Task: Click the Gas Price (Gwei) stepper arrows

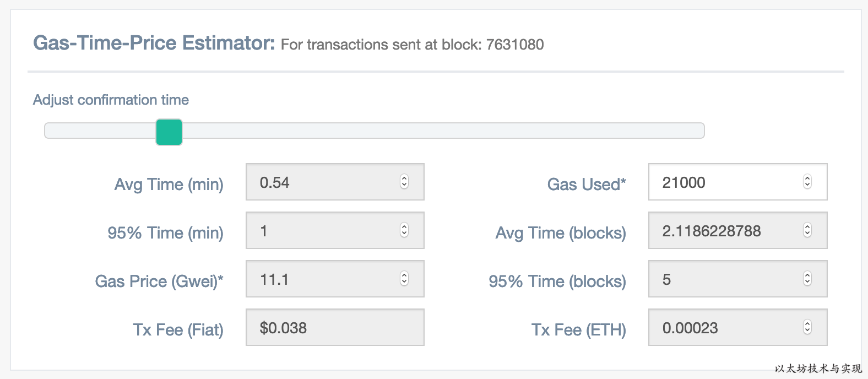Action: click(404, 279)
